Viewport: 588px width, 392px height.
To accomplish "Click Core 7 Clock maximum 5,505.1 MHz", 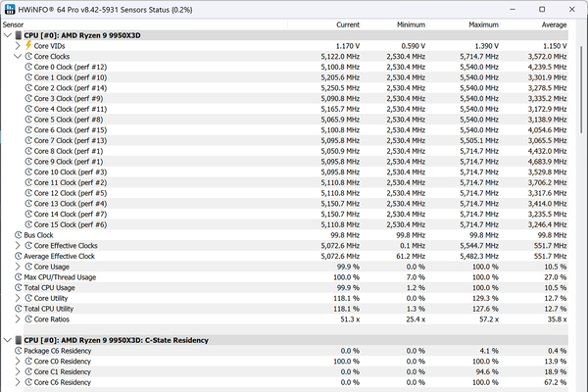I will [479, 141].
